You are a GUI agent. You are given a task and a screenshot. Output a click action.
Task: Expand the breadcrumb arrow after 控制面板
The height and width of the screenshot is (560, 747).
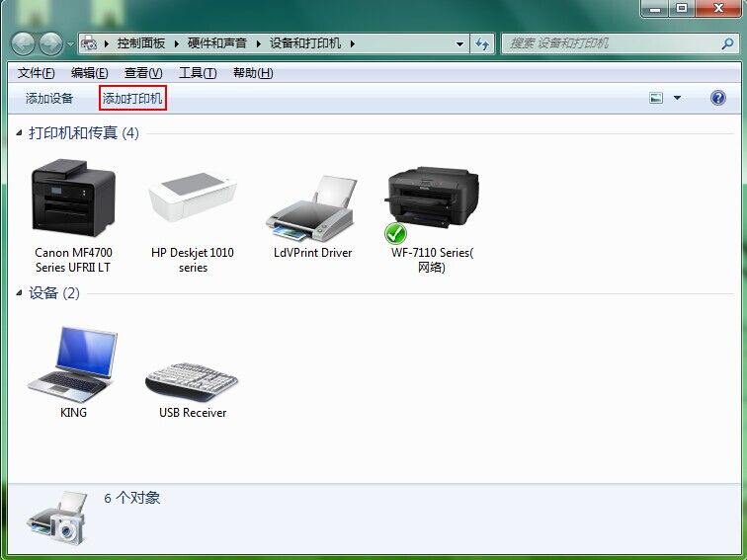point(176,43)
